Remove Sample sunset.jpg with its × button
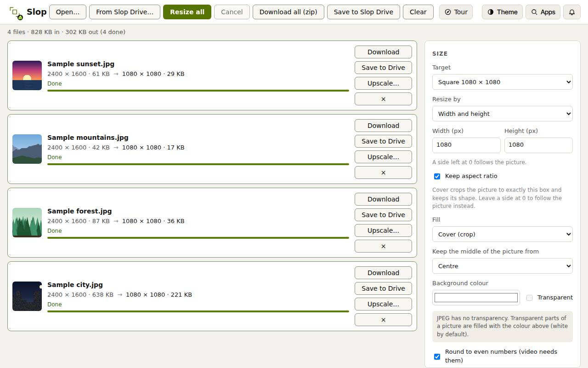This screenshot has width=588, height=368. coord(383,99)
